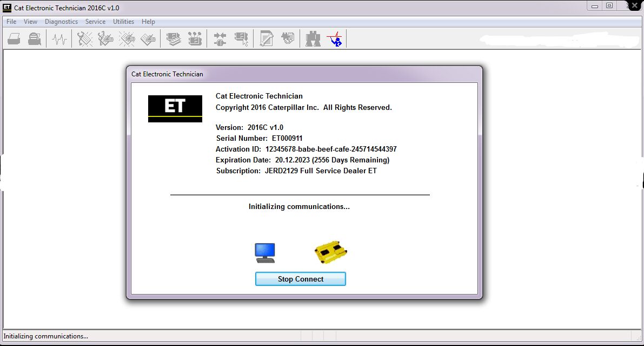Open the Status Tool waveform icon
This screenshot has width=644, height=346.
pos(59,39)
